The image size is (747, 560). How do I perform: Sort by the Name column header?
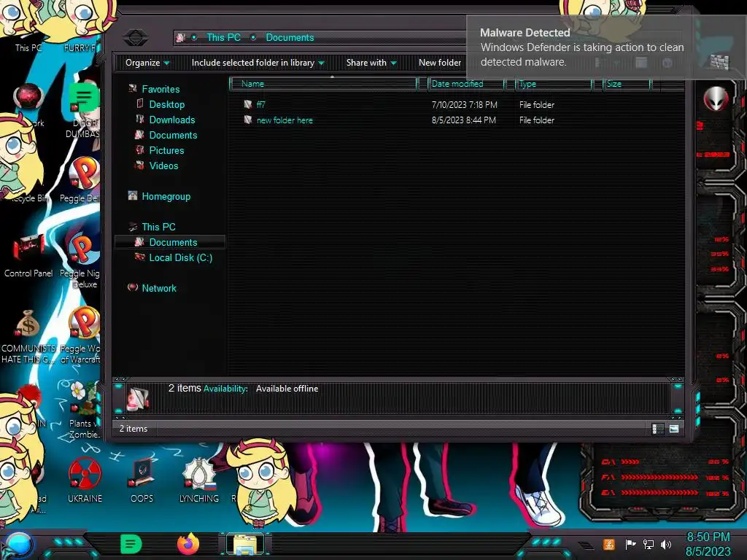click(323, 84)
